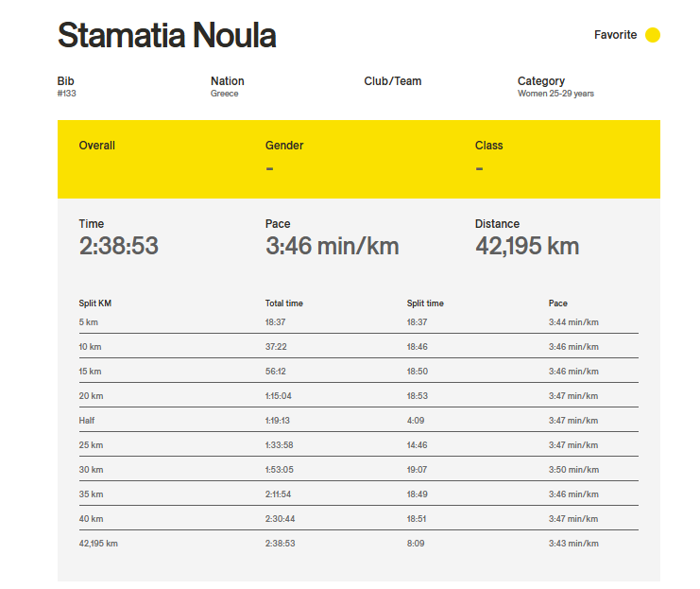Select the 10 km split row label
Screen dimensions: 700x589
[x=90, y=347]
